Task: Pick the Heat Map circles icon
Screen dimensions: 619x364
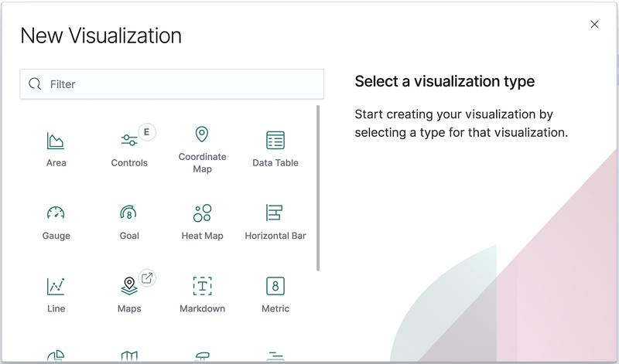Action: pyautogui.click(x=202, y=213)
